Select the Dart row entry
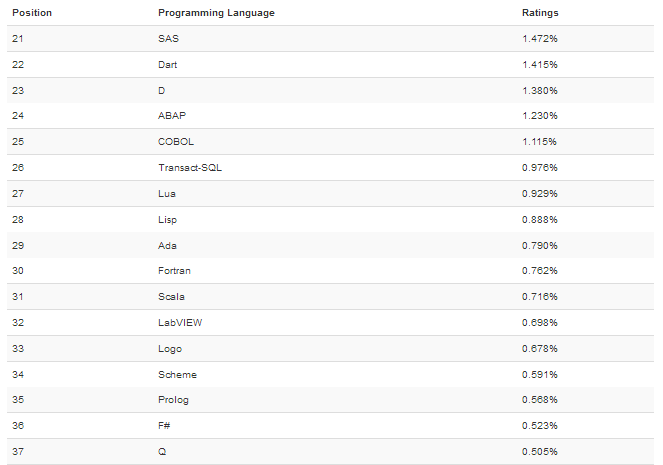 coord(167,65)
